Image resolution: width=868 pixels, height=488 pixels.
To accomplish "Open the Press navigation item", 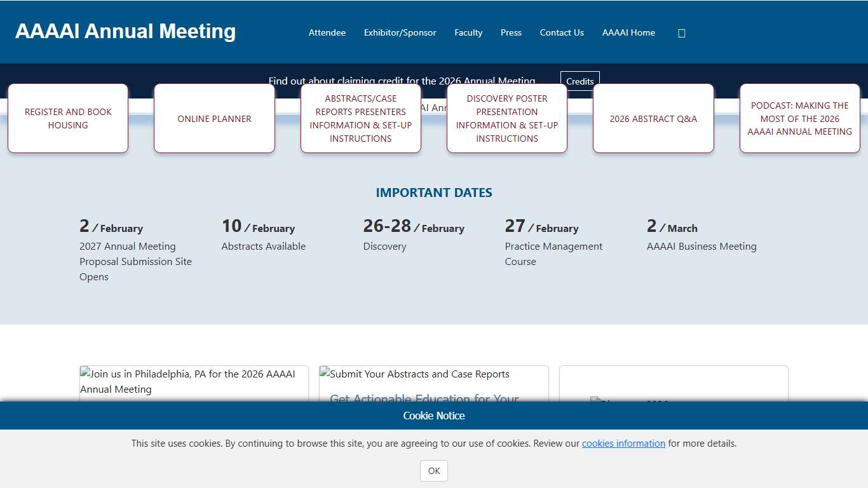I will pyautogui.click(x=511, y=32).
